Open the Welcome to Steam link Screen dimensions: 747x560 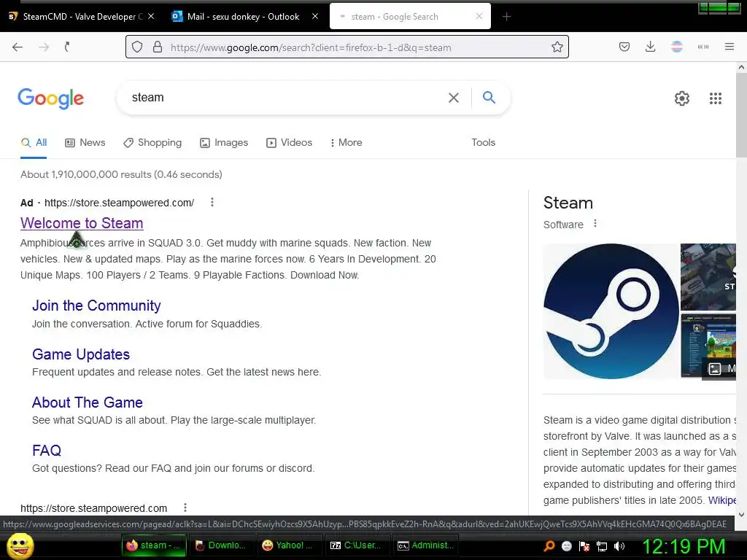tap(82, 223)
